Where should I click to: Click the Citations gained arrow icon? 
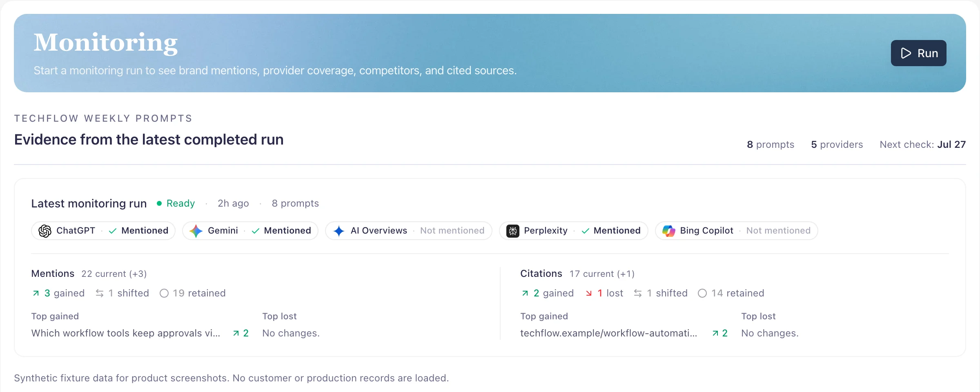[x=525, y=293]
